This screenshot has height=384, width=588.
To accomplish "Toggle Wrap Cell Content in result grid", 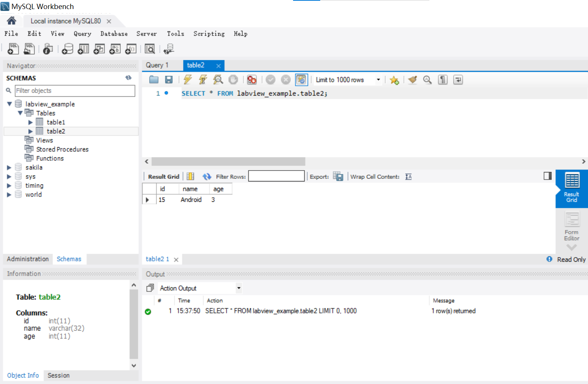I will tap(408, 176).
